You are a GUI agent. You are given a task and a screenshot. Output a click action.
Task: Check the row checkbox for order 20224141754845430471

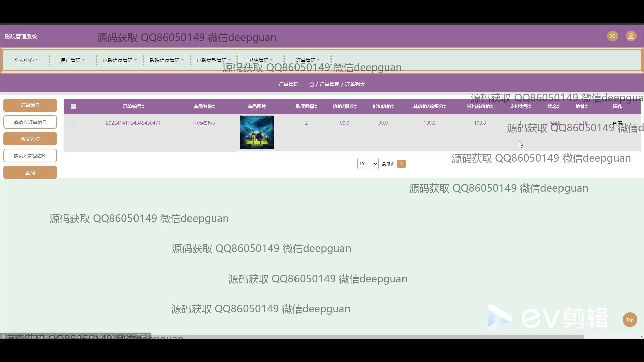[74, 123]
